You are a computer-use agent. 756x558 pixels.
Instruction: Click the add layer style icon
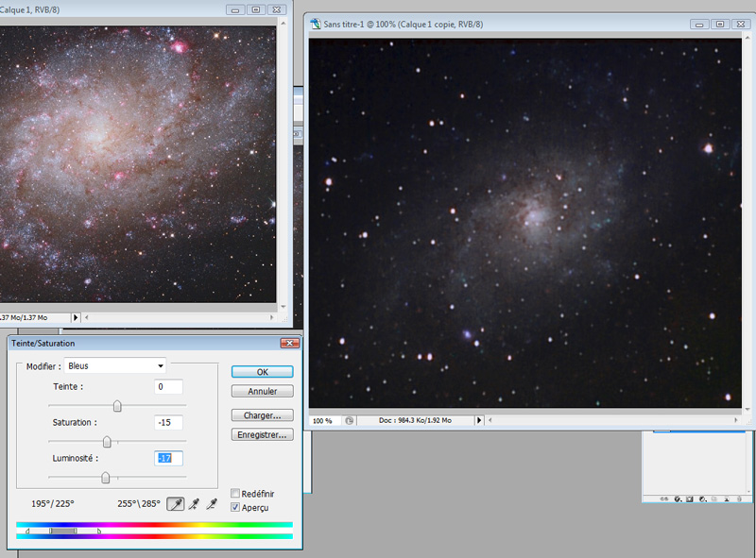[x=678, y=499]
